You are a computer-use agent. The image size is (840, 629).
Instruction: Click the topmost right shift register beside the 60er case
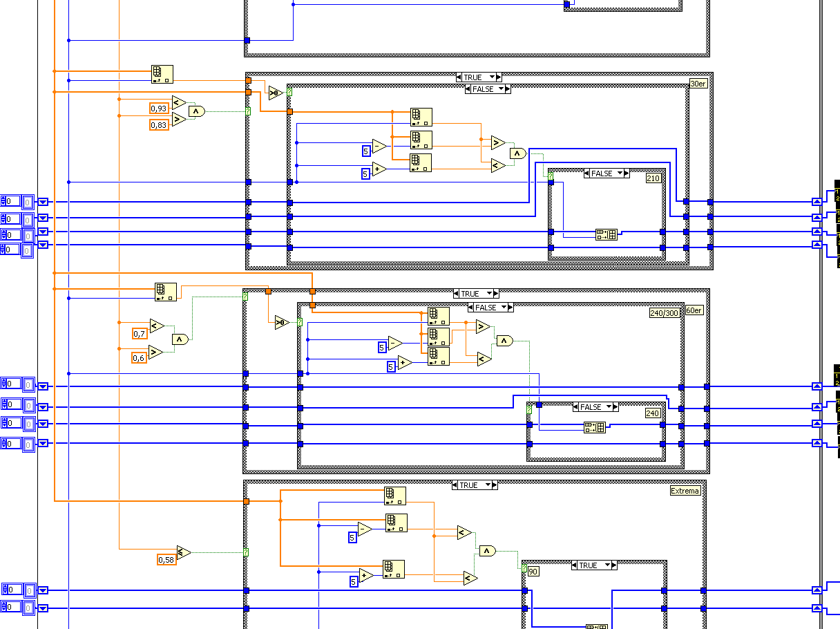(817, 386)
